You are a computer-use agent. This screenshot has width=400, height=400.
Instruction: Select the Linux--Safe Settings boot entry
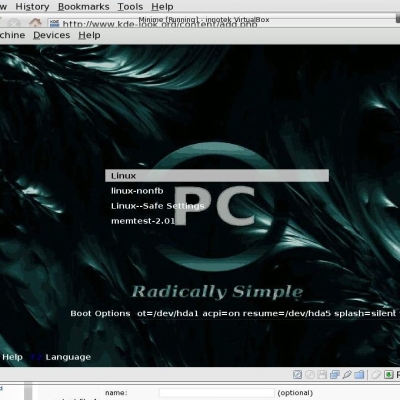tap(157, 206)
